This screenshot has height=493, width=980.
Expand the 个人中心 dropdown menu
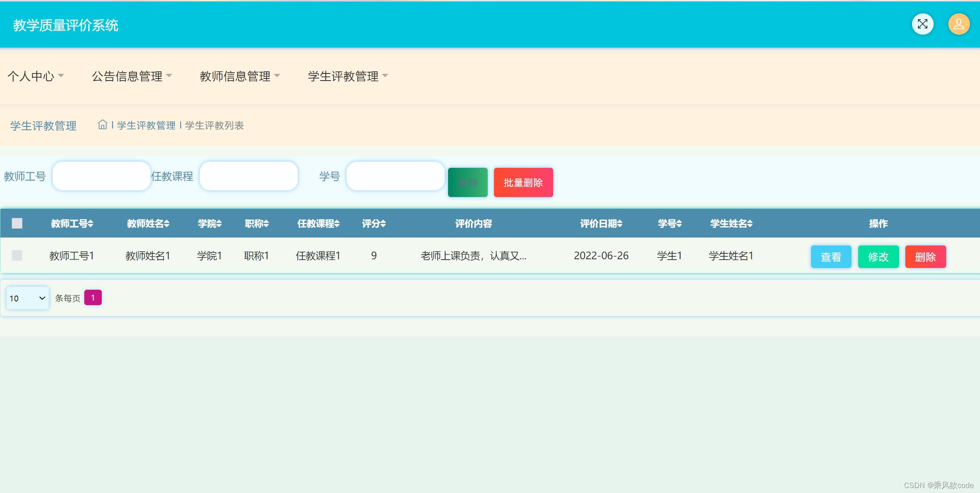click(x=35, y=76)
